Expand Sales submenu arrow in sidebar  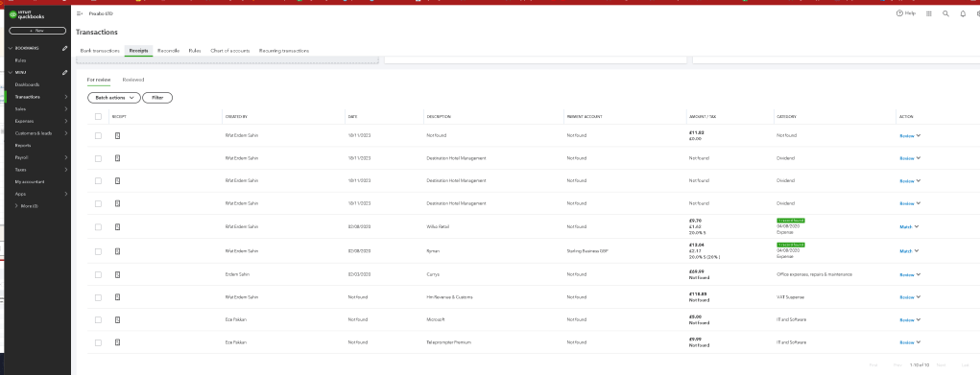point(66,108)
